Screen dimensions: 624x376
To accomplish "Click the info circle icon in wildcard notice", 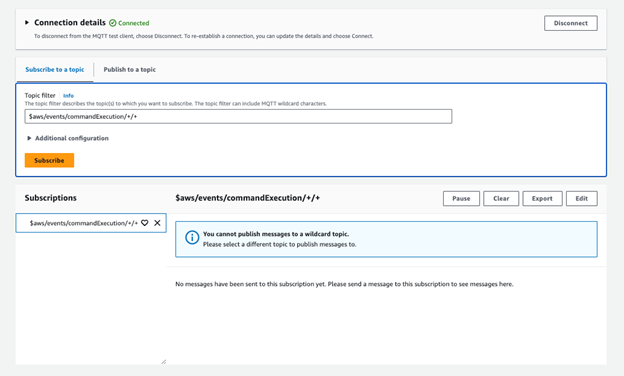I will [192, 238].
